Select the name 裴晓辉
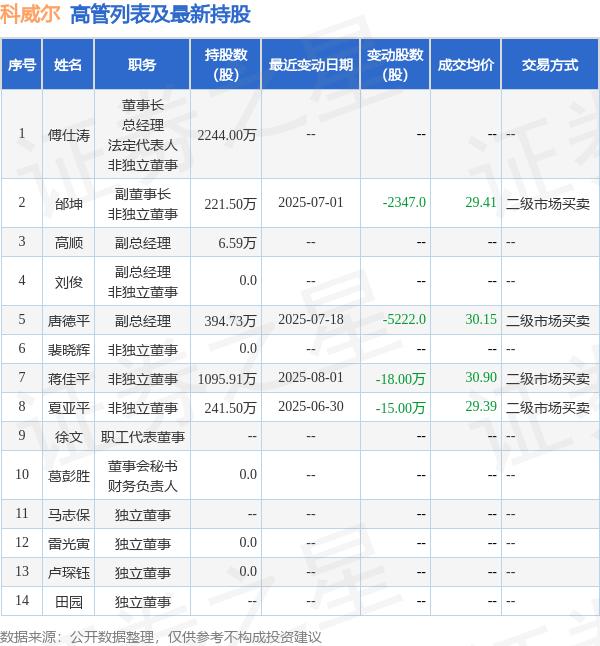 (x=69, y=350)
